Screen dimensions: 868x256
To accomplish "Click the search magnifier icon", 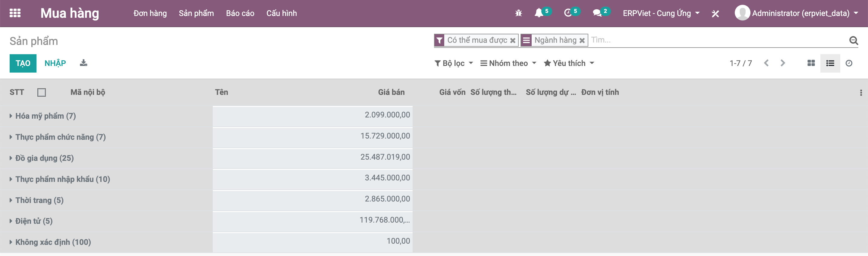I will 853,40.
